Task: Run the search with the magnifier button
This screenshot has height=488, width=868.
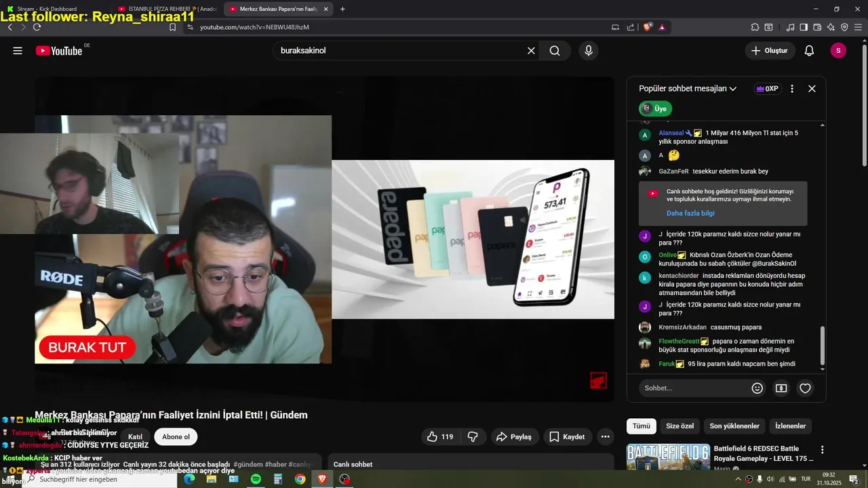Action: pos(555,51)
